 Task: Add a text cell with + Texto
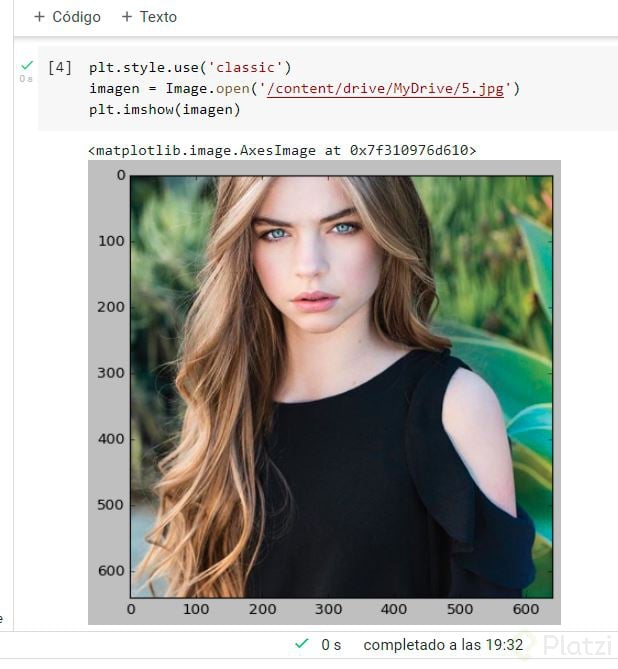coord(149,17)
